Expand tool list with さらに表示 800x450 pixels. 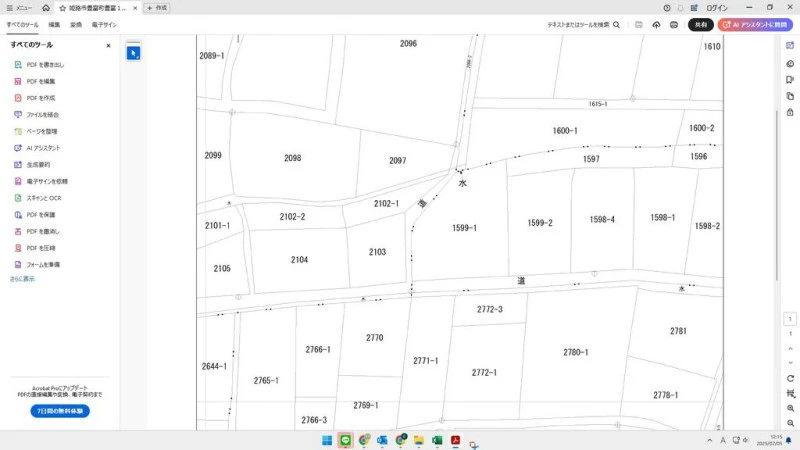click(x=22, y=279)
